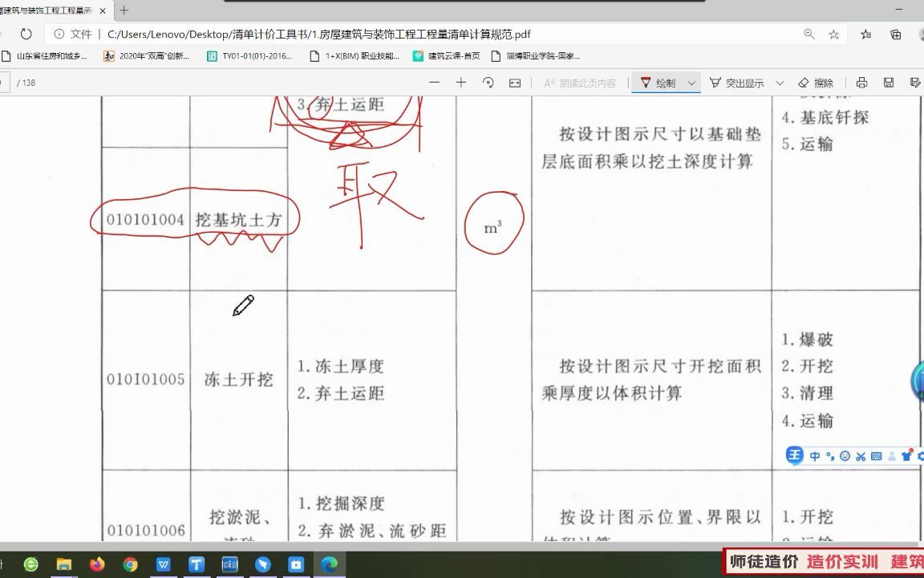
Task: Zoom in using the plus icon
Action: [x=460, y=82]
